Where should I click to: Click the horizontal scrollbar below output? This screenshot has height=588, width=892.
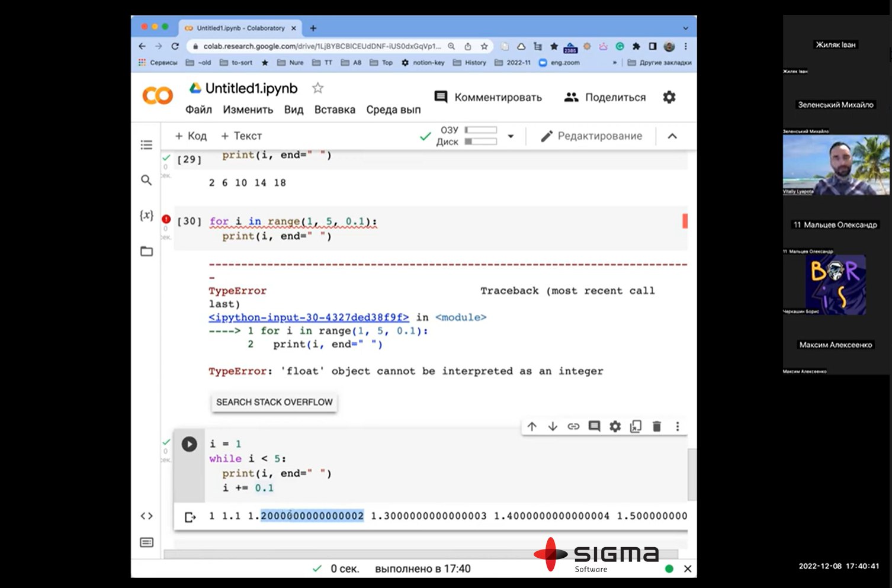click(415, 554)
